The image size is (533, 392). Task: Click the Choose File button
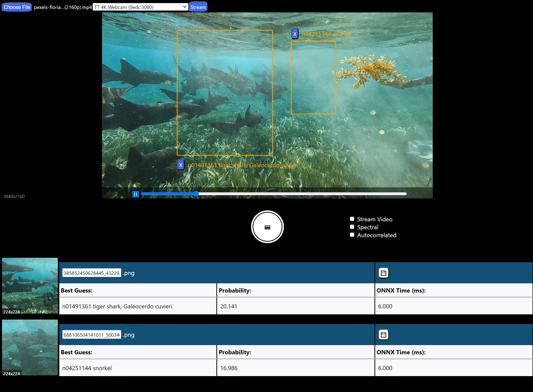click(16, 7)
